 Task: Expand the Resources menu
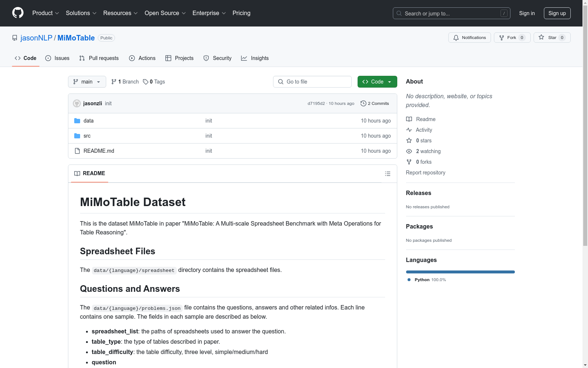(x=121, y=13)
